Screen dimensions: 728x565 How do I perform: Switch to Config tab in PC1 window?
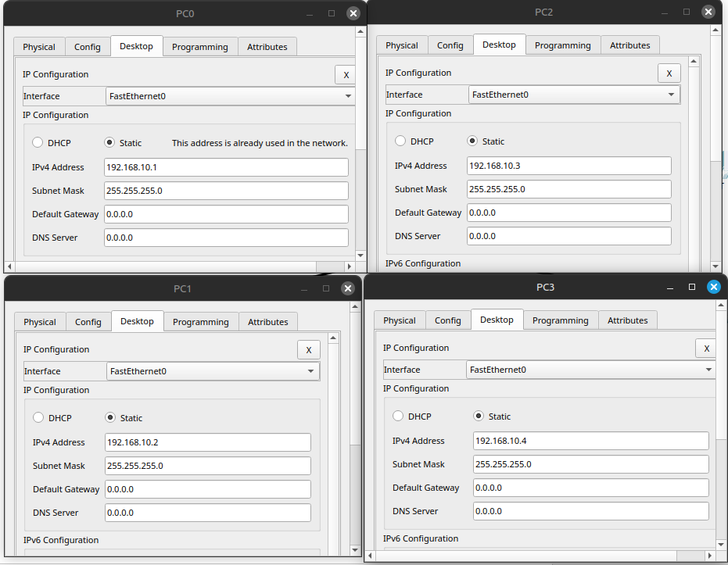pos(88,322)
